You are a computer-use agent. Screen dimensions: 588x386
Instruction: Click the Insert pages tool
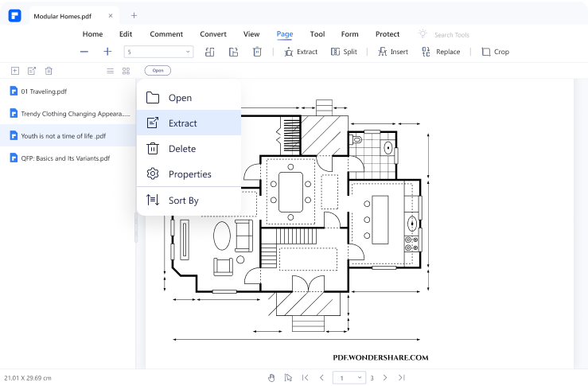[x=393, y=52]
